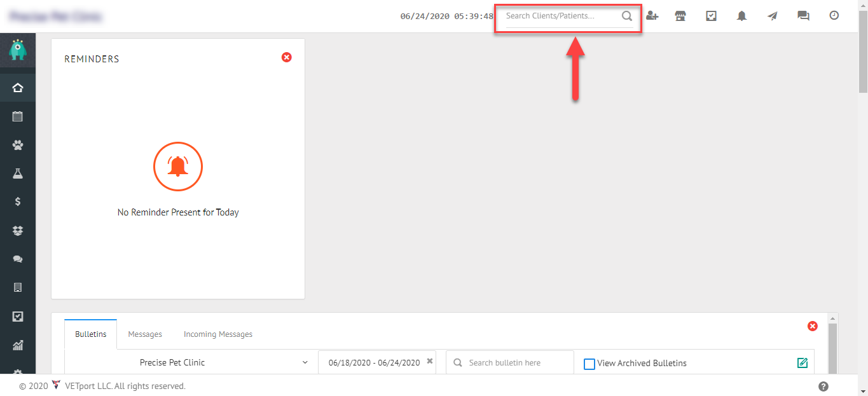
Task: Clear the bulletin date range
Action: [430, 361]
